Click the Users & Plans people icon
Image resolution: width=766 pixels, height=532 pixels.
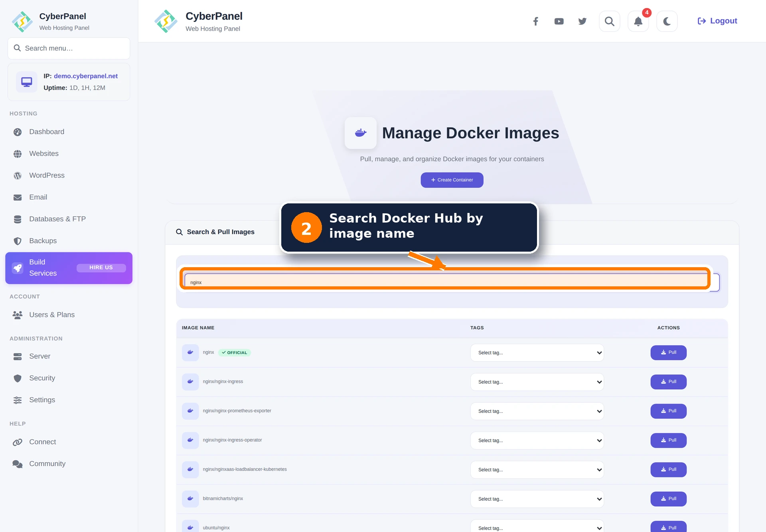pyautogui.click(x=18, y=315)
